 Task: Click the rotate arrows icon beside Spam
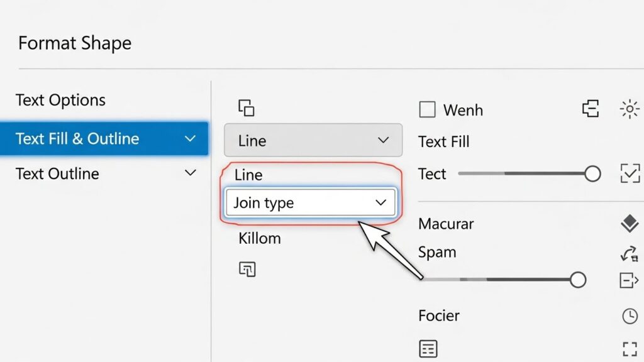pos(629,254)
